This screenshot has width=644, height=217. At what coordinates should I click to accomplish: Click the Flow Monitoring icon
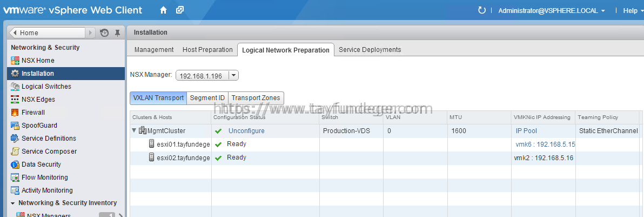(x=15, y=177)
